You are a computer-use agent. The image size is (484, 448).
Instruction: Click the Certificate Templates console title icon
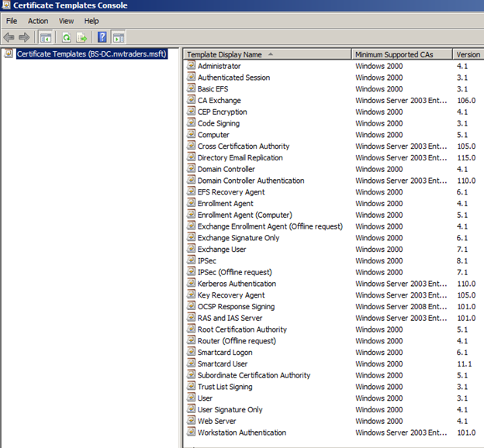click(6, 5)
